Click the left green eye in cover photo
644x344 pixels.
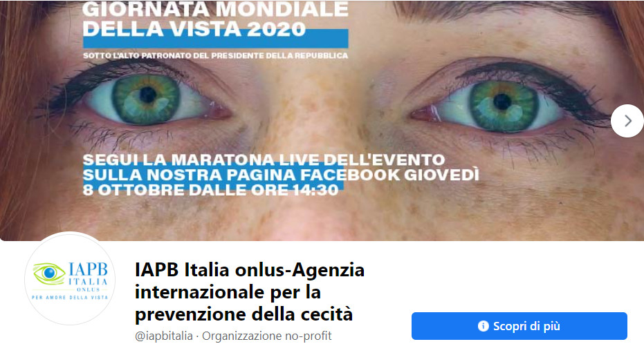146,99
